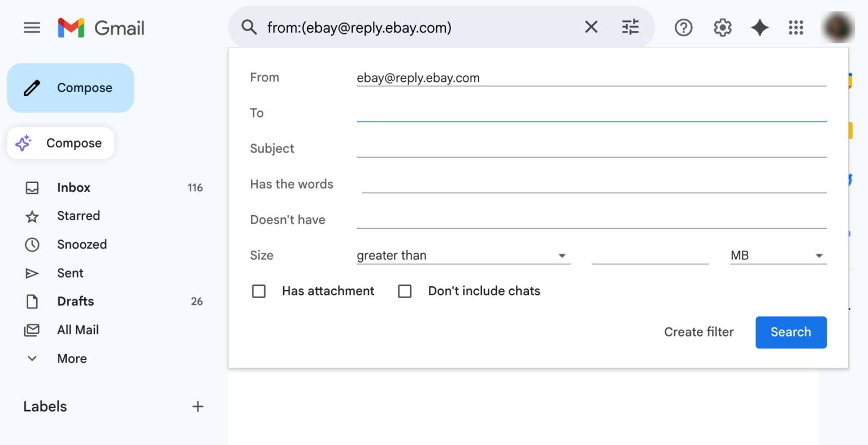
Task: Go to the Inbox folder
Action: coord(73,187)
